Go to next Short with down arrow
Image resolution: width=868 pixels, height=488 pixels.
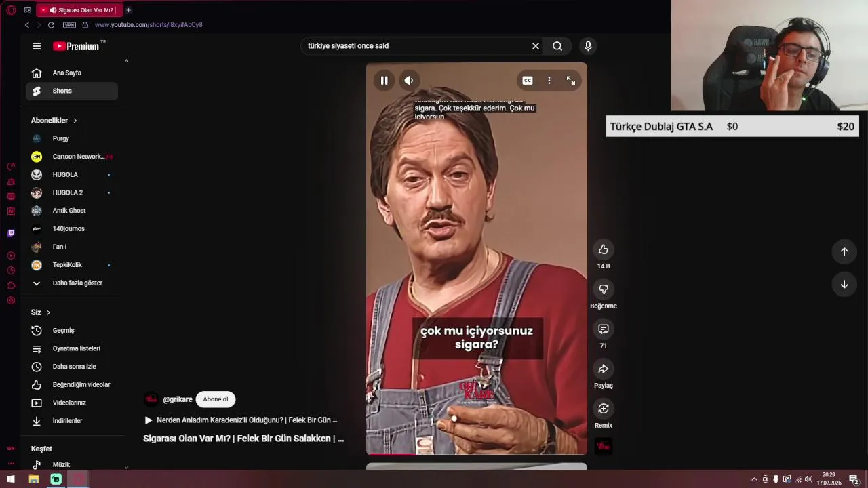coord(844,285)
